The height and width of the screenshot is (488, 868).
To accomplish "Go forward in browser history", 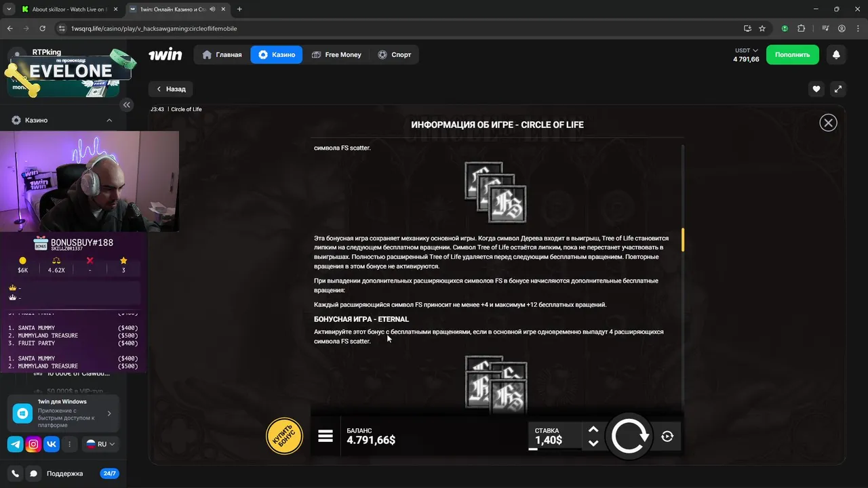I will click(x=26, y=28).
